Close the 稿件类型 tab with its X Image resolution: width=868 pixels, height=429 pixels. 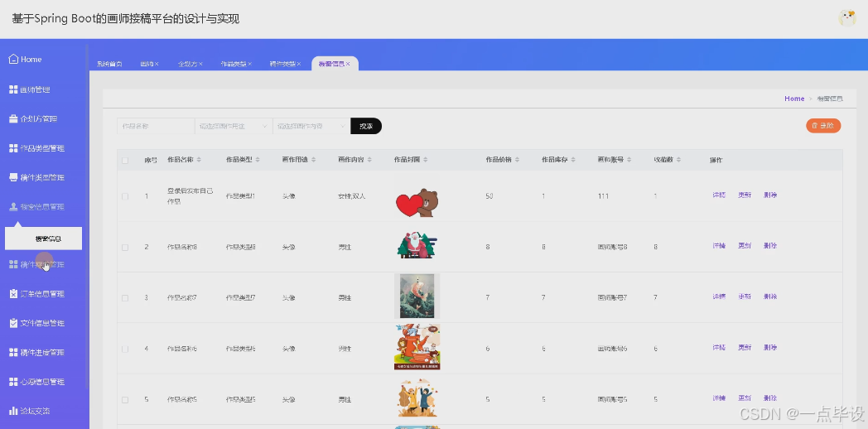299,65
